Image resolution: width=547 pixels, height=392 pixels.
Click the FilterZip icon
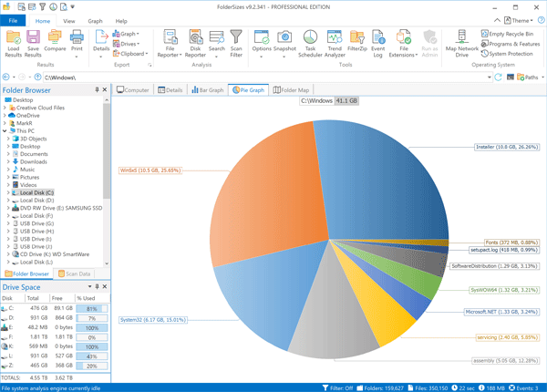(358, 42)
